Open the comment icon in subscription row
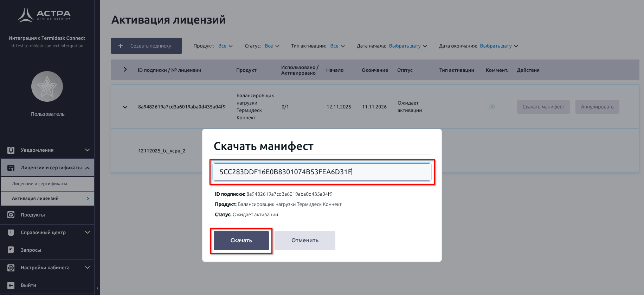Image resolution: width=644 pixels, height=295 pixels. [492, 107]
